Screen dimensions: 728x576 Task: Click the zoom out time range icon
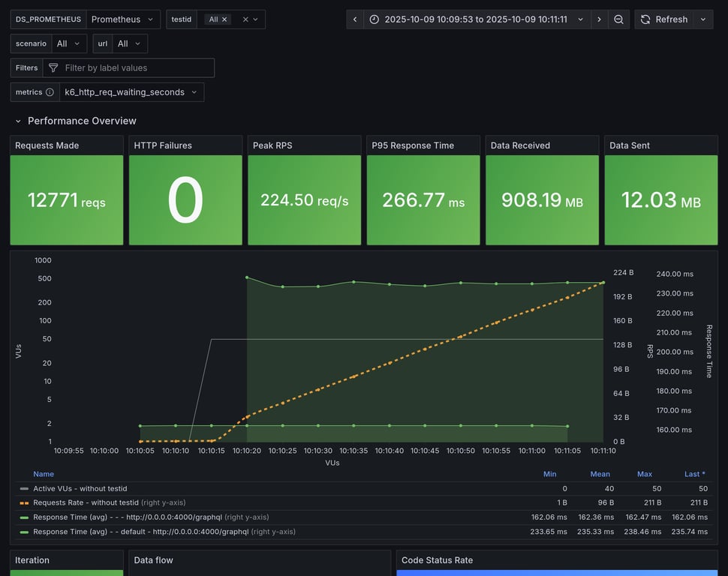618,19
